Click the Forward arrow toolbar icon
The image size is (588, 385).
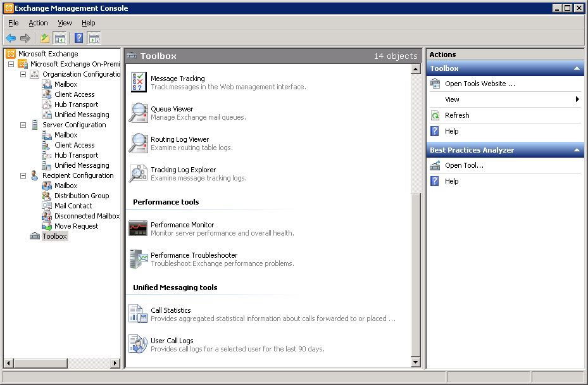coord(25,38)
